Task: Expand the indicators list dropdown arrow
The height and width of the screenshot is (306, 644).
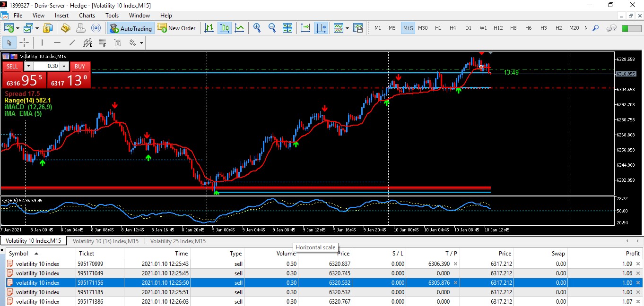Action: 347,28
